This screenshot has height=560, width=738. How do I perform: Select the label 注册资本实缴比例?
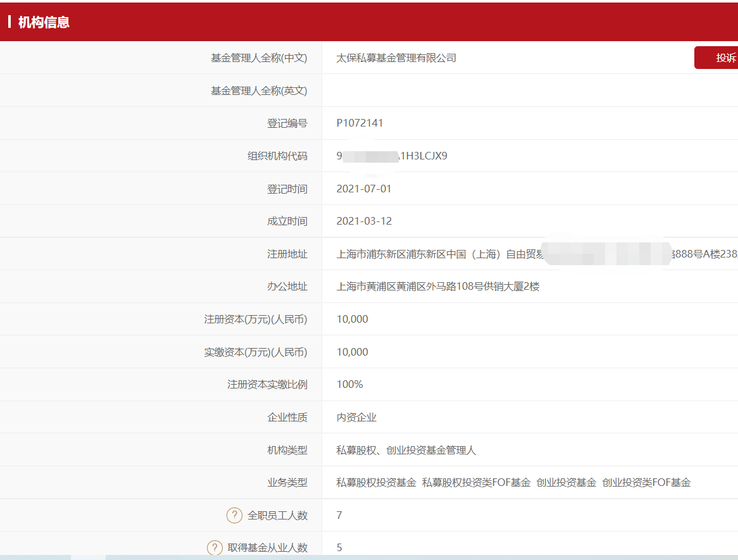pos(267,385)
